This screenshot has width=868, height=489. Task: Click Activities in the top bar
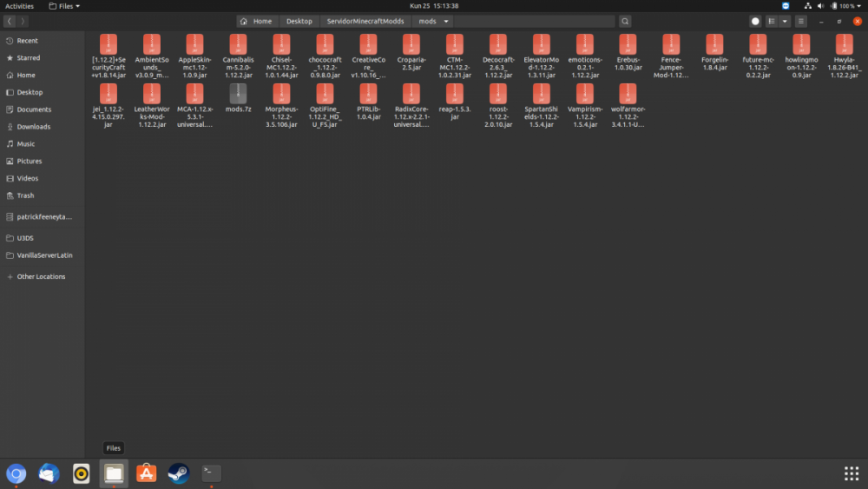(20, 6)
